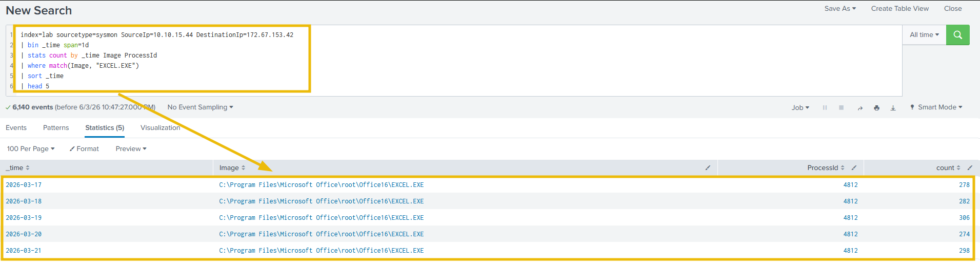
Task: Open the Job menu
Action: click(x=800, y=107)
